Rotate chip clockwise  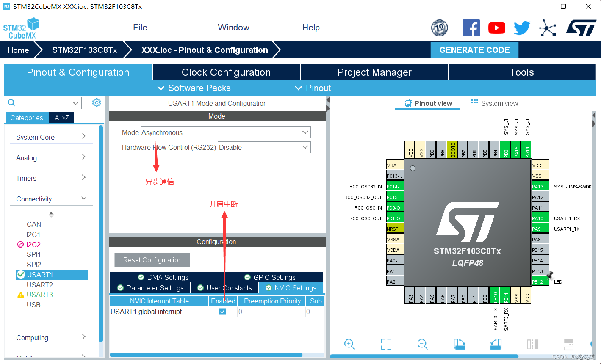coord(459,344)
